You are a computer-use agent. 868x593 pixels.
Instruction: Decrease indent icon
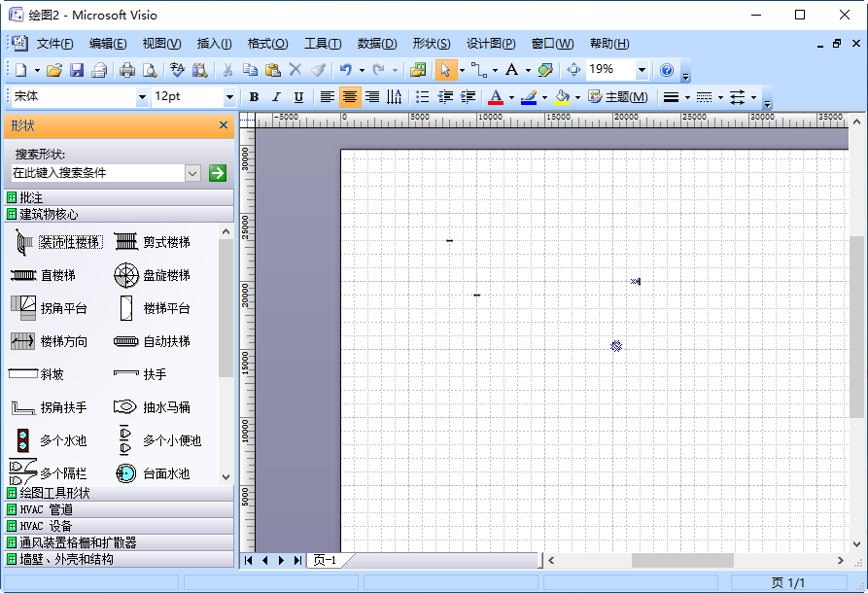tap(445, 97)
